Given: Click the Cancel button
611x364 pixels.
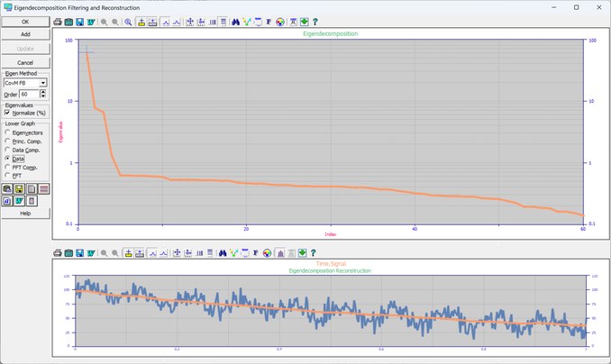Looking at the screenshot, I should pos(25,63).
